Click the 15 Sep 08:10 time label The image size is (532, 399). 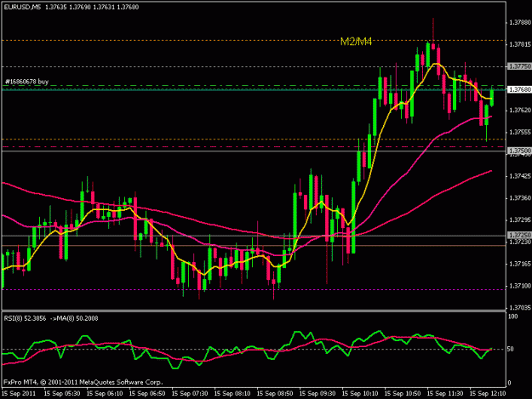coord(232,394)
